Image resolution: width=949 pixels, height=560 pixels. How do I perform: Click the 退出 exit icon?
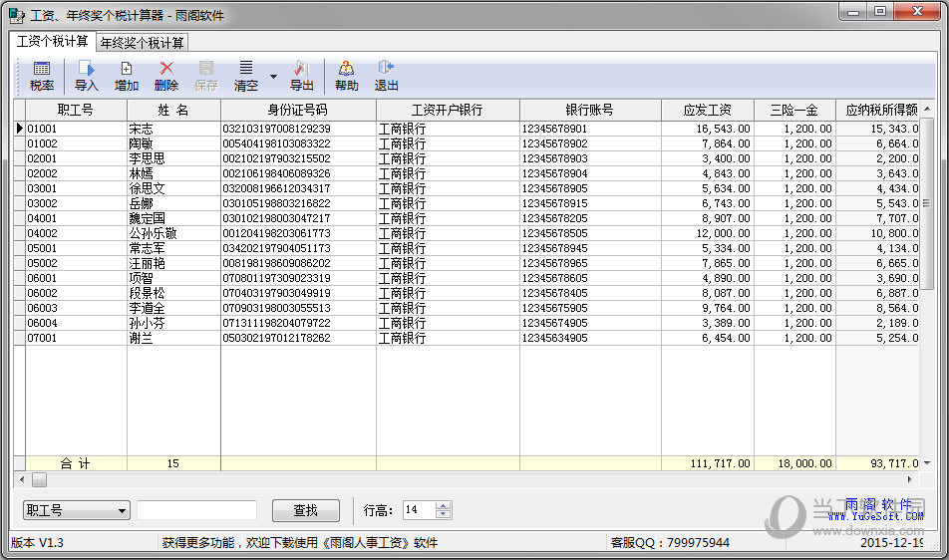tap(386, 76)
